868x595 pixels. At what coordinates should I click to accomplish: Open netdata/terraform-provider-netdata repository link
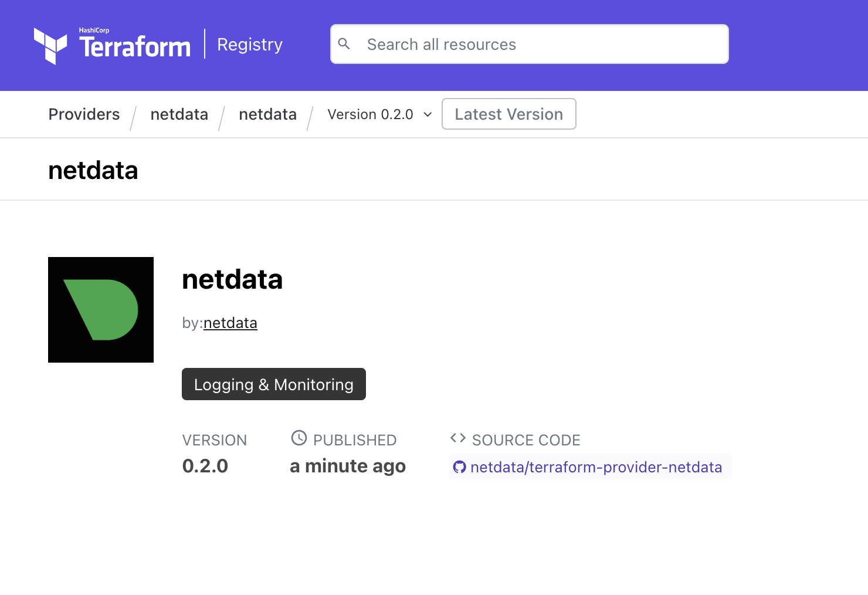[596, 467]
